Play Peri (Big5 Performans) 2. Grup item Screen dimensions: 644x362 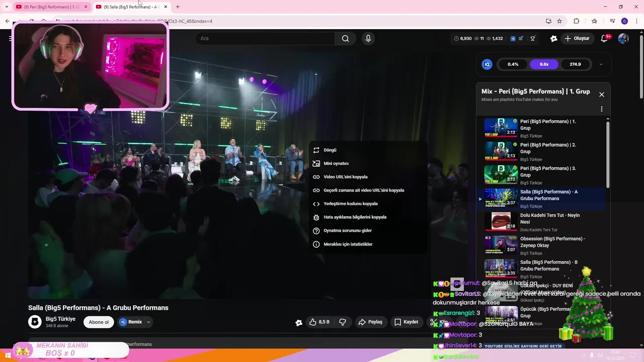(x=541, y=151)
